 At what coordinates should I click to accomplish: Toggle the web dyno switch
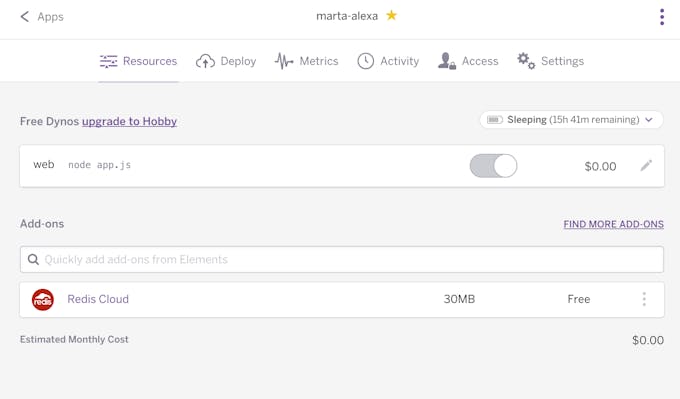pyautogui.click(x=494, y=166)
